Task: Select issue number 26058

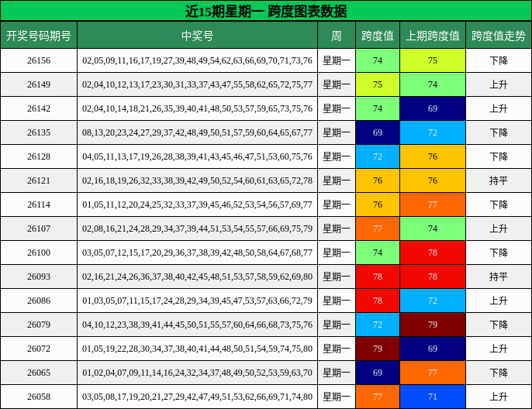Action: click(x=39, y=397)
